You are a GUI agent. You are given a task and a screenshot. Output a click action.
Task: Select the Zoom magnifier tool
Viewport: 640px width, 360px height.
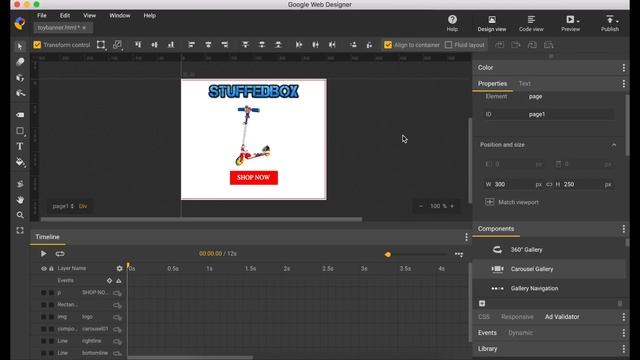click(20, 215)
